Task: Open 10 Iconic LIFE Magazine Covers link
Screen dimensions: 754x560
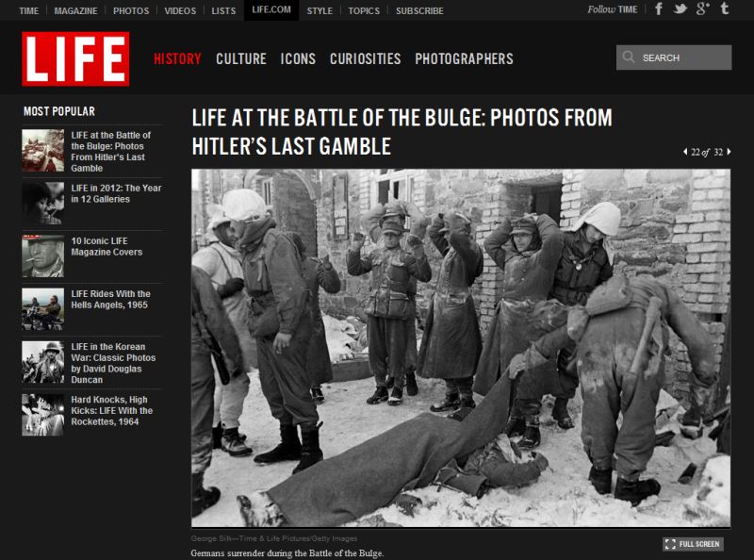Action: [x=107, y=246]
